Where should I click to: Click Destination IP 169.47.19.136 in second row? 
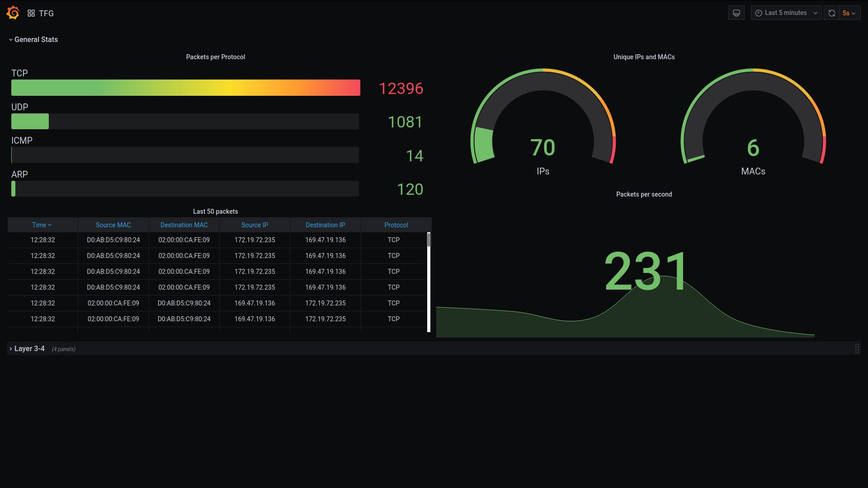pos(325,256)
